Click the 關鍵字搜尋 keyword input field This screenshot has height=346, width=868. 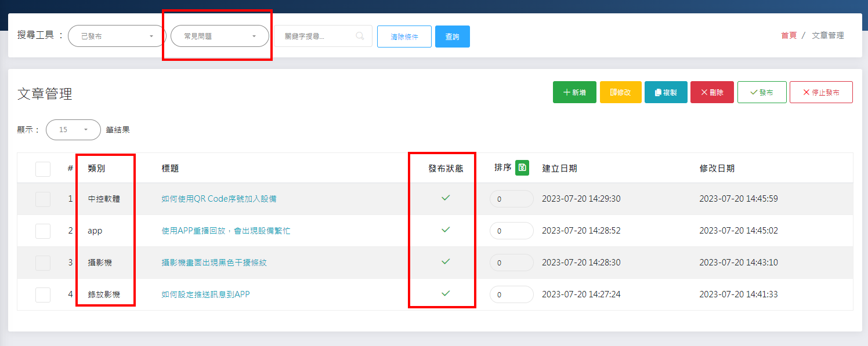(316, 36)
